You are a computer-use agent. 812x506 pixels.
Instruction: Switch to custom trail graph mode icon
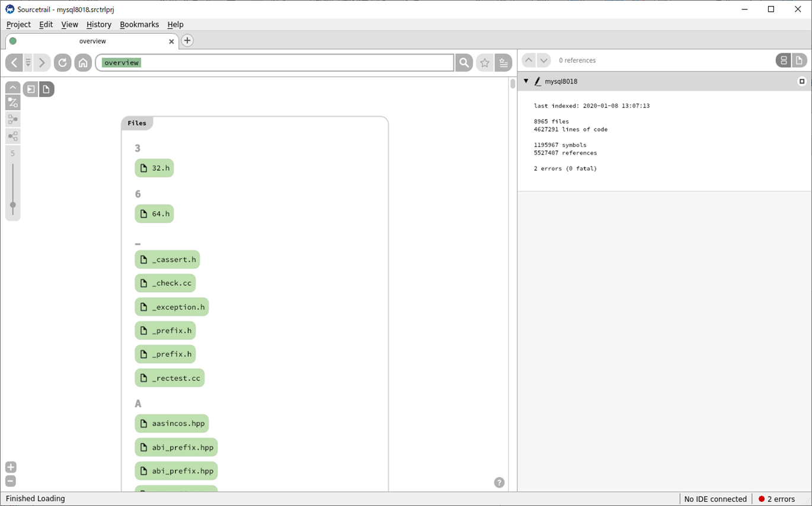coord(13,103)
